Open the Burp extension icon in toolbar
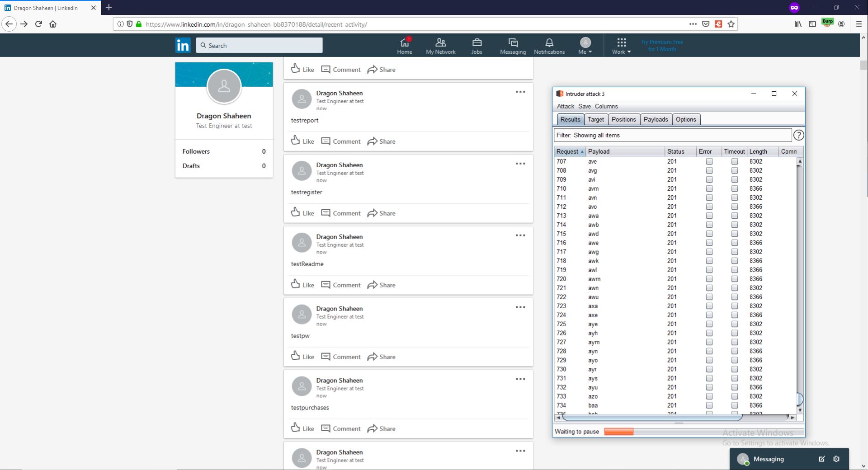The height and width of the screenshot is (470, 868). point(827,23)
